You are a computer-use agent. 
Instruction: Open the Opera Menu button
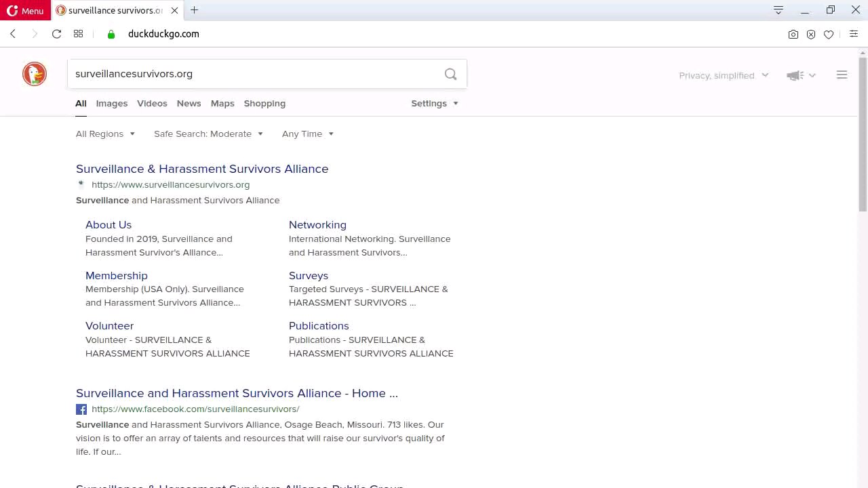pyautogui.click(x=25, y=10)
